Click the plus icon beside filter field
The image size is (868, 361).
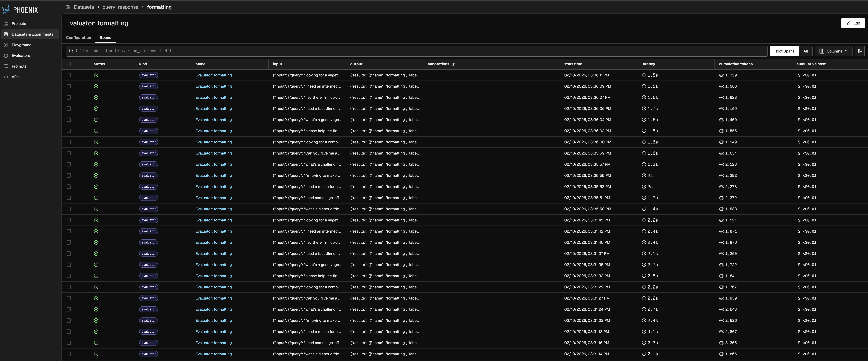tap(762, 51)
